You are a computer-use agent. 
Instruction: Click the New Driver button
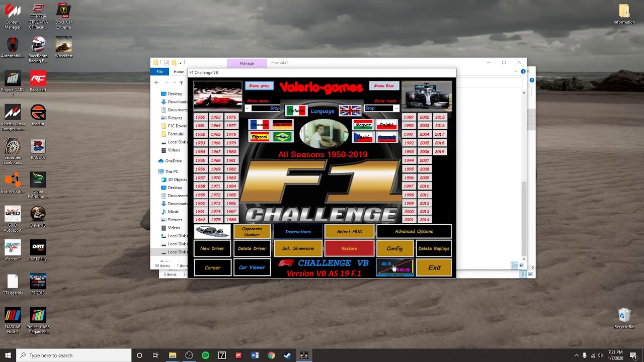pyautogui.click(x=212, y=248)
